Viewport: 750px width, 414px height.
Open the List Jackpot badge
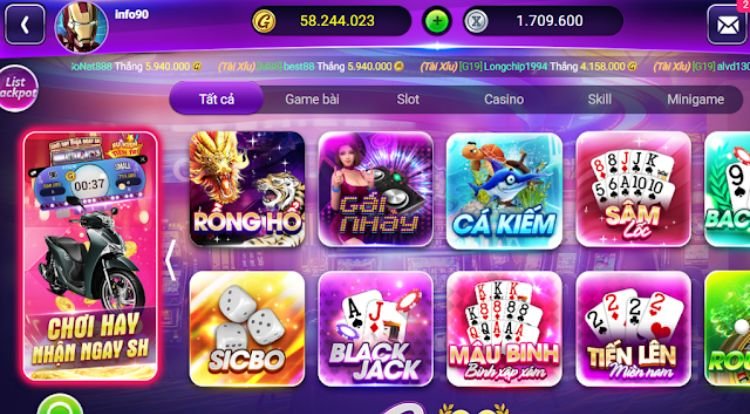coord(17,88)
